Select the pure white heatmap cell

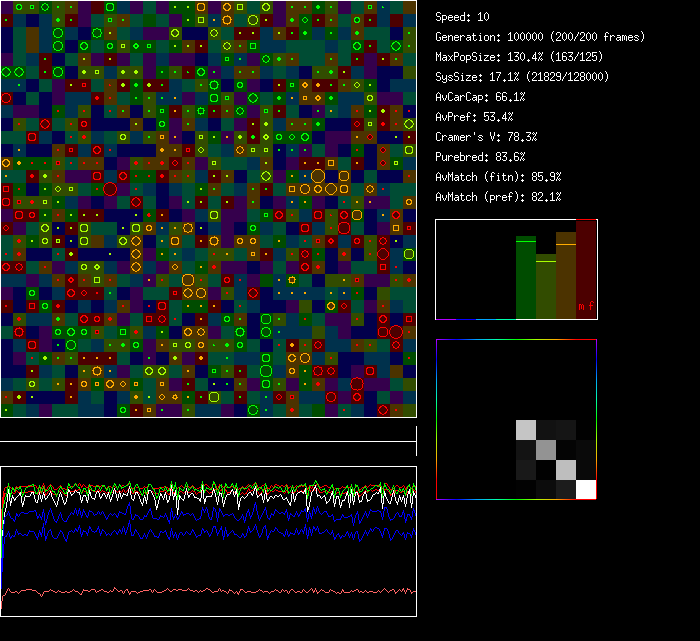(585, 489)
